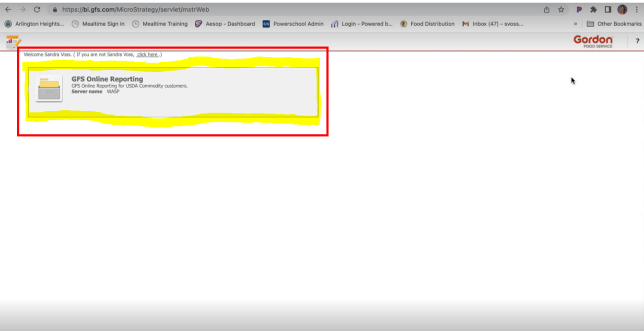Open the Chrome three-dot menu

(x=637, y=9)
